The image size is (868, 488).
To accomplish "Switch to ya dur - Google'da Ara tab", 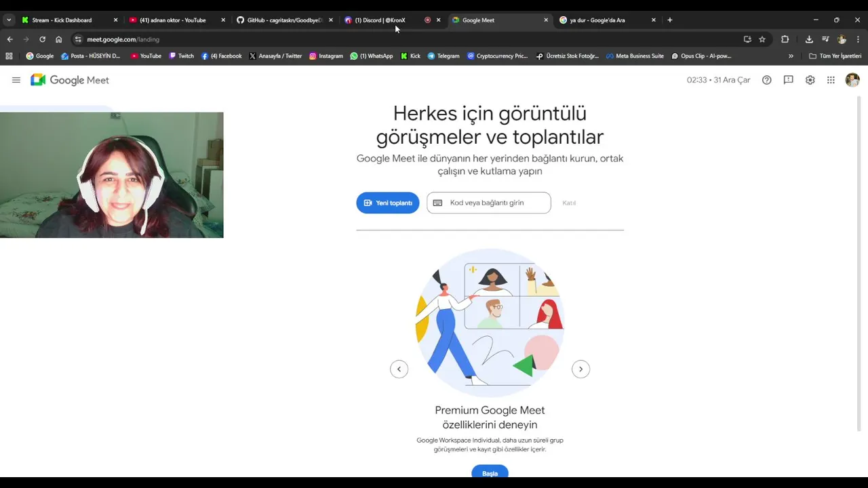I will click(597, 20).
